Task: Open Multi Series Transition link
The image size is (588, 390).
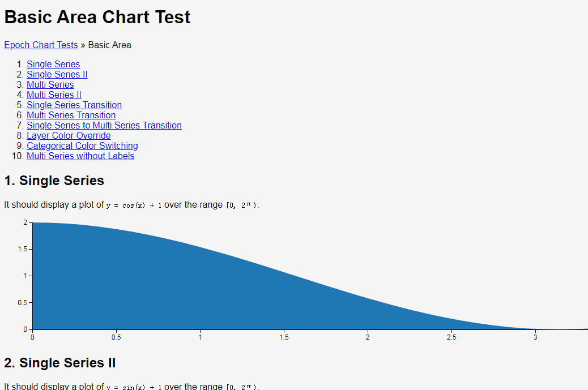Action: click(x=71, y=115)
